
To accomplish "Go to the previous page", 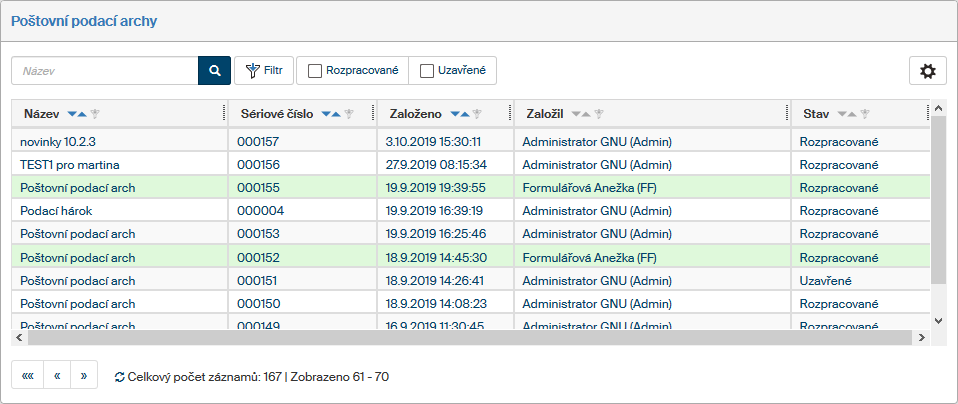I will pyautogui.click(x=57, y=376).
